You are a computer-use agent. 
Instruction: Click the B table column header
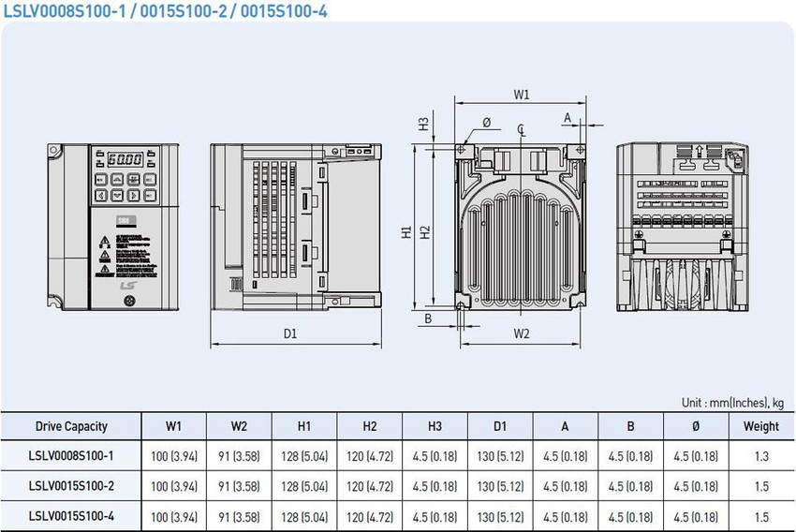[x=630, y=426]
